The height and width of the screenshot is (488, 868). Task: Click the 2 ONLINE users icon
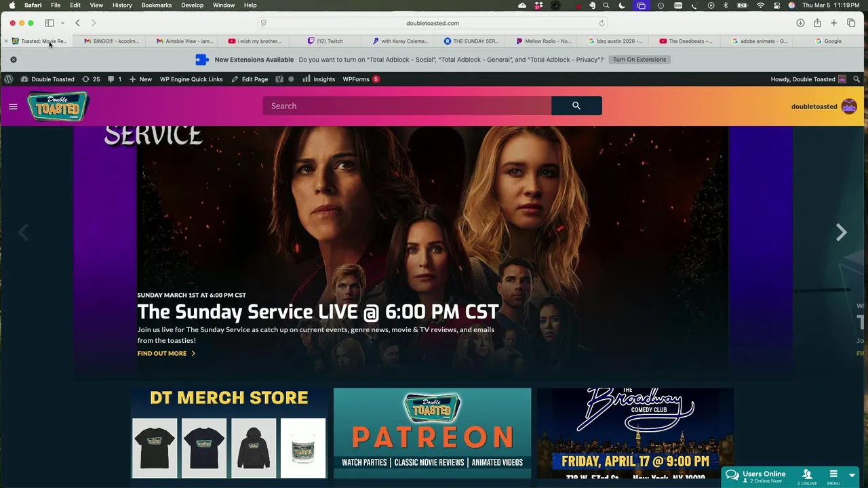point(807,476)
